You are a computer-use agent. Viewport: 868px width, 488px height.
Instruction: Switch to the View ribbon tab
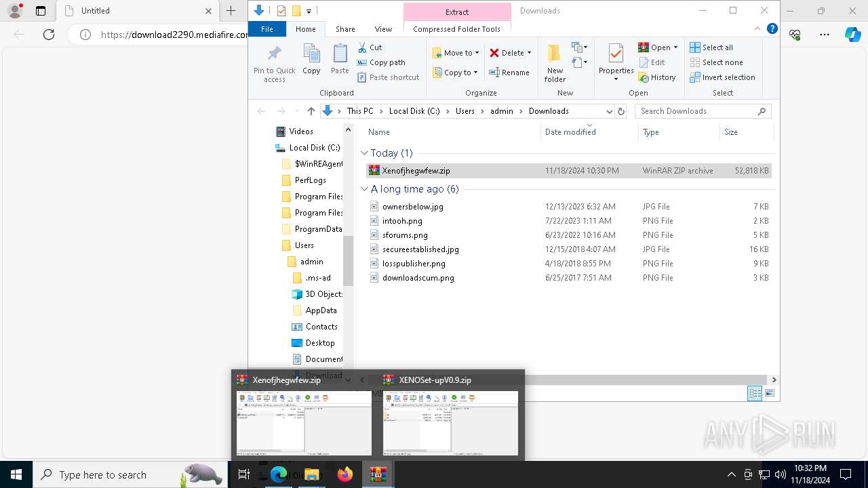click(383, 29)
